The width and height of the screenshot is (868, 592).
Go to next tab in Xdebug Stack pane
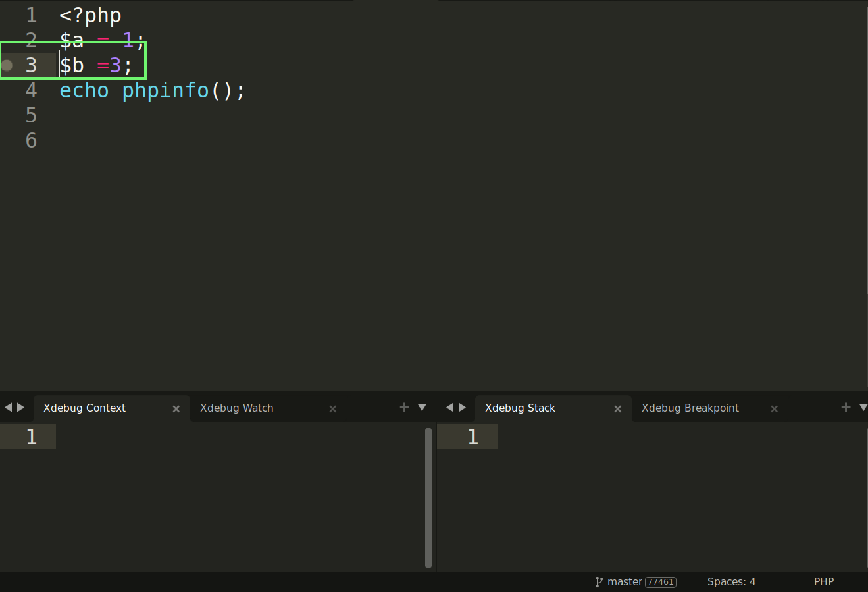tap(463, 408)
